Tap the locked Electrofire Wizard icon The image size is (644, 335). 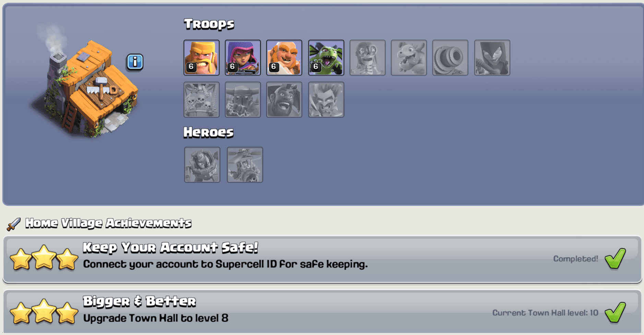point(326,100)
